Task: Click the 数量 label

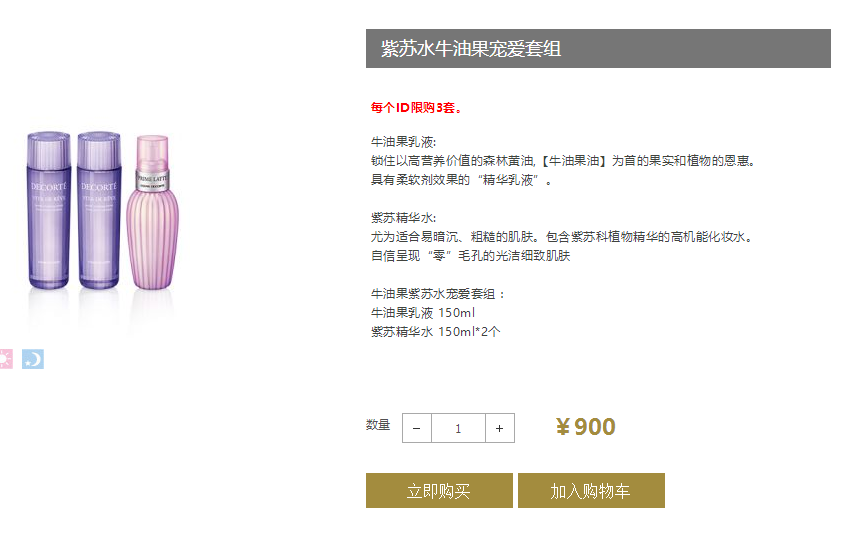Action: click(x=378, y=425)
